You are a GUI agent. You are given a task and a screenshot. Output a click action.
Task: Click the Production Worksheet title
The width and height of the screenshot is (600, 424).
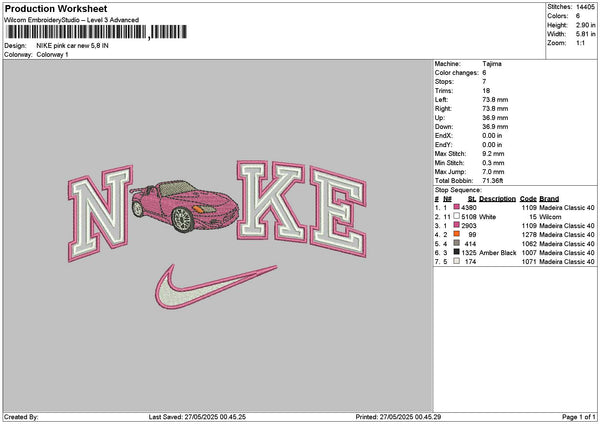pyautogui.click(x=53, y=8)
